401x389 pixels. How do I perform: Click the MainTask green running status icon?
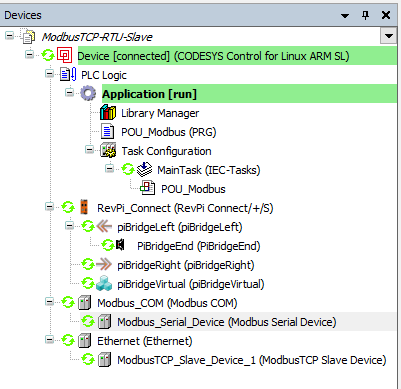click(x=128, y=170)
